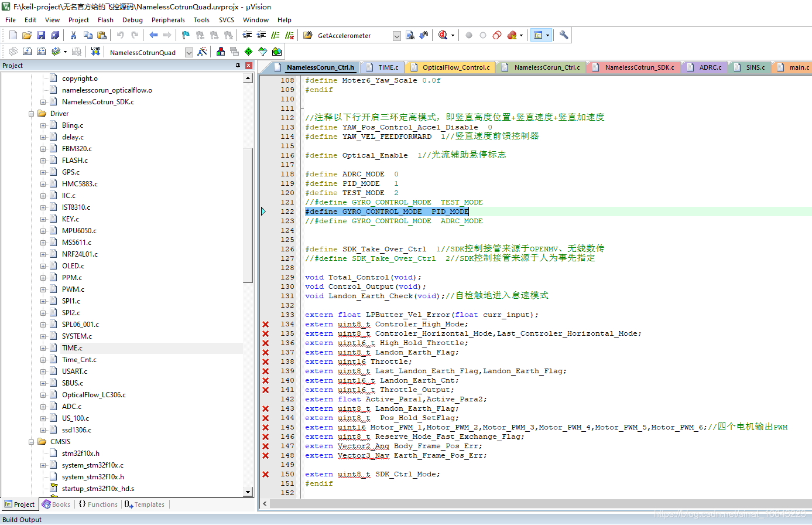
Task: Switch to the Functions panel tab
Action: (x=98, y=504)
